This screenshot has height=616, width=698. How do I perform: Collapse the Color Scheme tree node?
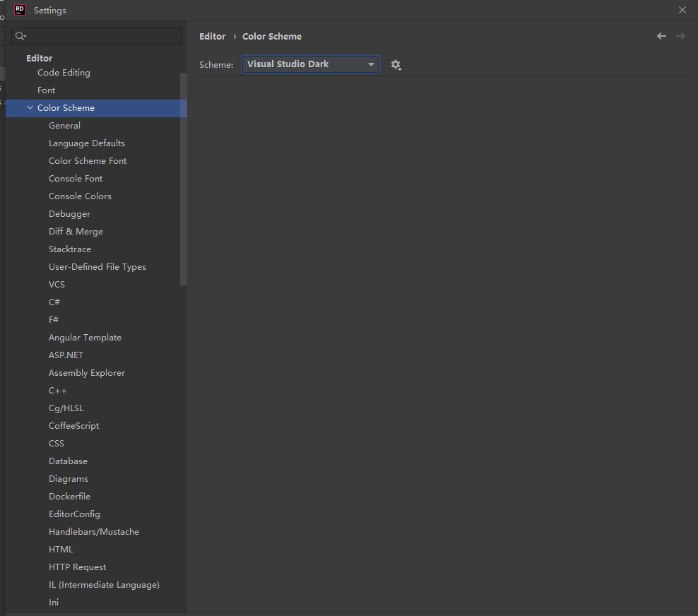coord(29,107)
